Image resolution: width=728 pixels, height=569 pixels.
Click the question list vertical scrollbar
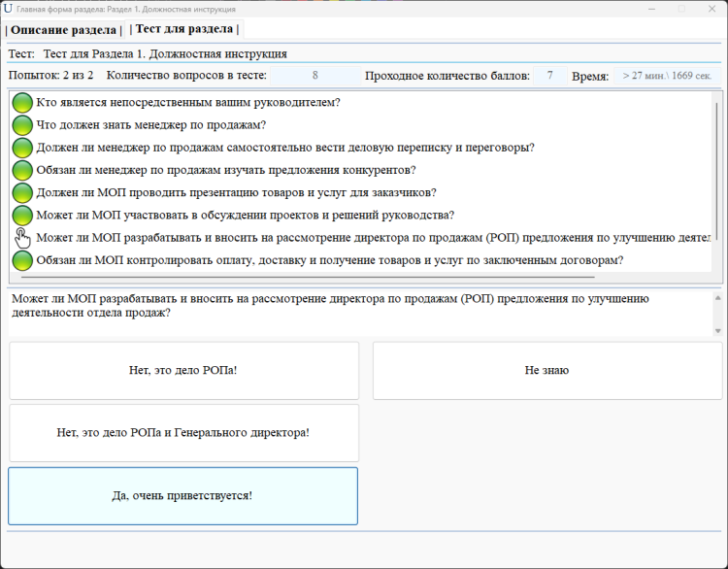point(717,165)
